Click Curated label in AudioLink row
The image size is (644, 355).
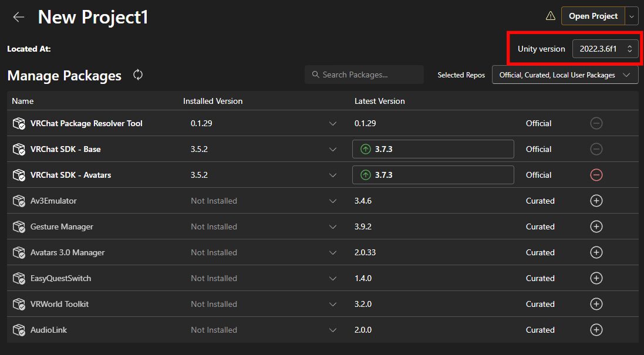[x=540, y=330]
